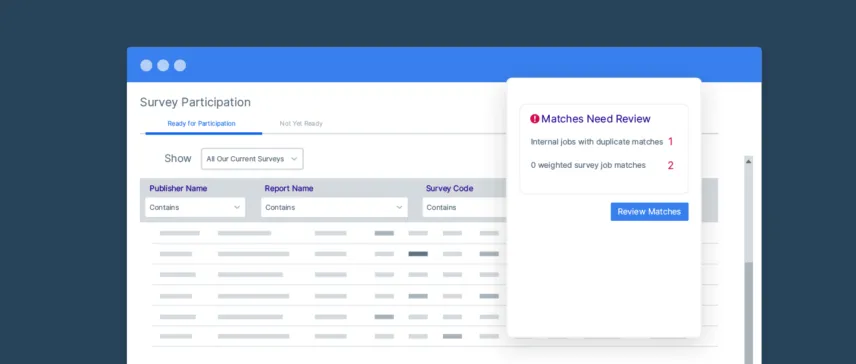Click the middle window control dot
Viewport: 856px width, 364px height.
click(163, 65)
